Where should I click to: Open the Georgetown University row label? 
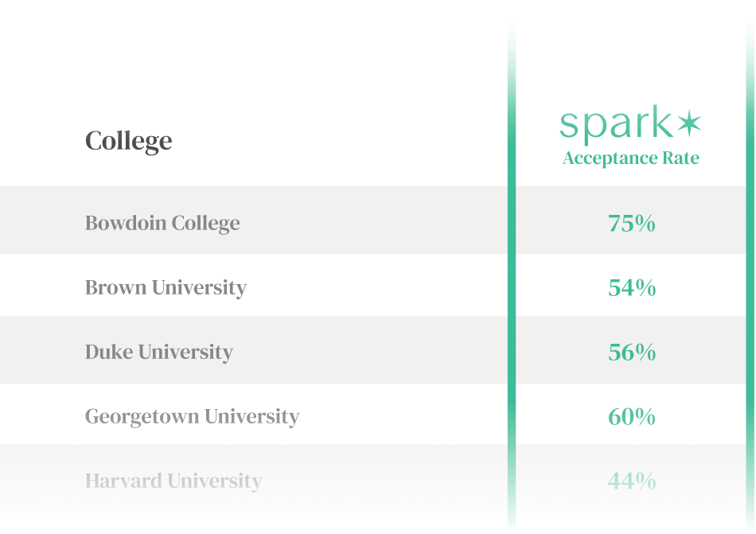(x=192, y=416)
